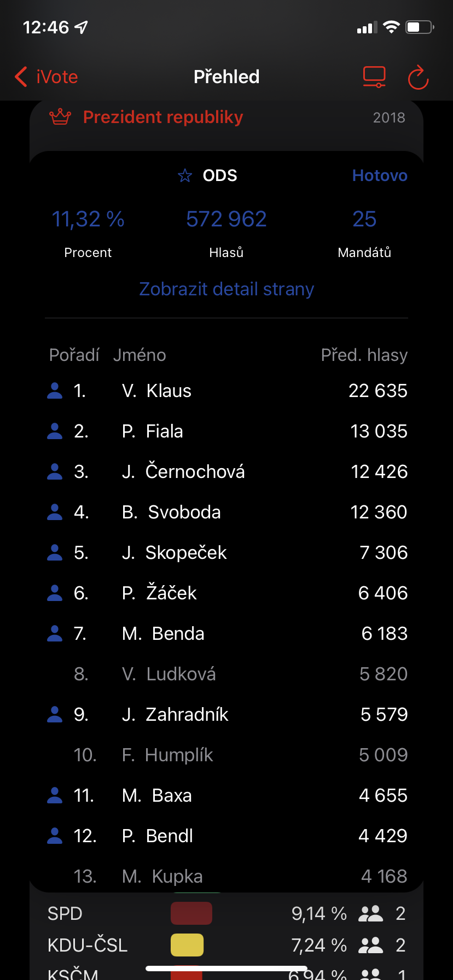Screen dimensions: 453x980
Task: Toggle the favorite star next to ODS
Action: coord(185,176)
